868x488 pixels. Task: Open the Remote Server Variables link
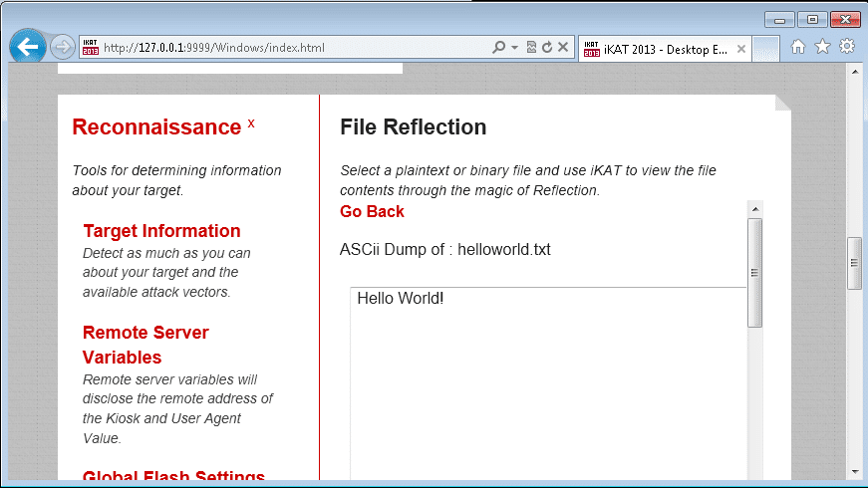point(145,345)
